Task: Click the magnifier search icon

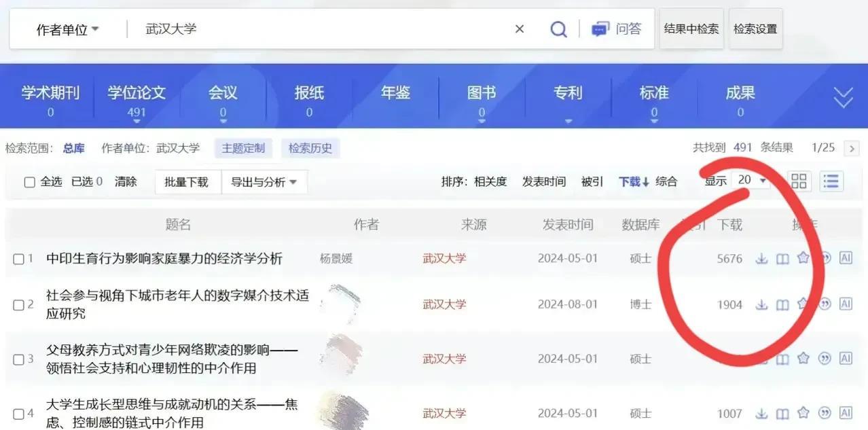Action: pyautogui.click(x=558, y=29)
